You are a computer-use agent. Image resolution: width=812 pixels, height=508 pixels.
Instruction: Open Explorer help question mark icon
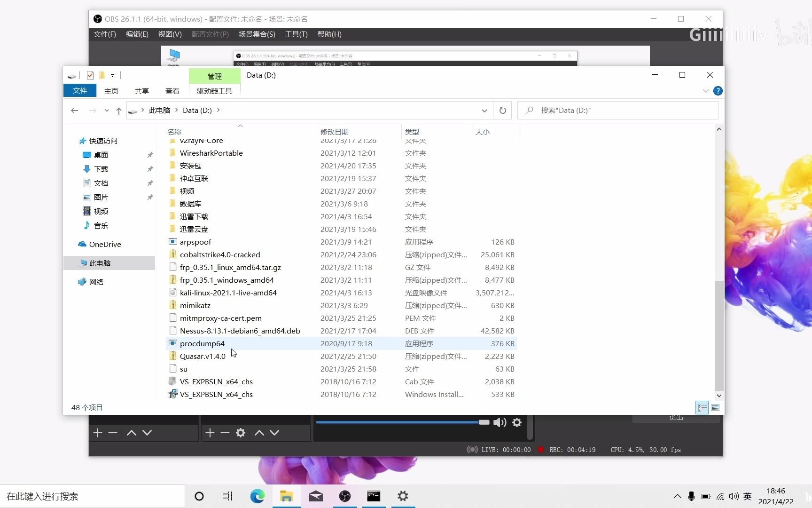coord(718,91)
